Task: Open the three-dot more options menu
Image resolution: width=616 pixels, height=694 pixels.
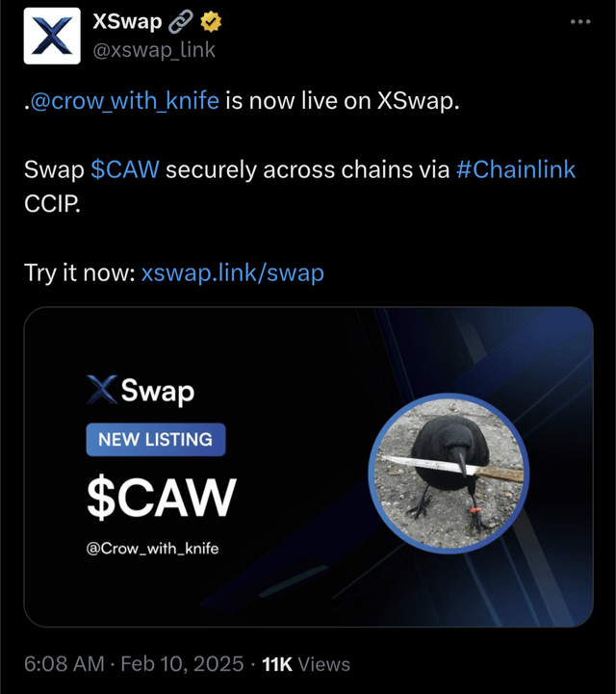Action: point(580,22)
